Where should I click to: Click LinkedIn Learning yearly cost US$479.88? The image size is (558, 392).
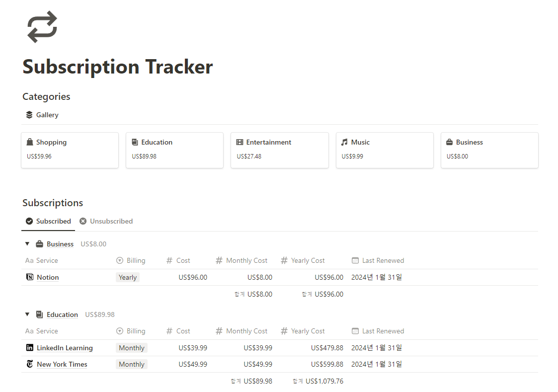(327, 348)
